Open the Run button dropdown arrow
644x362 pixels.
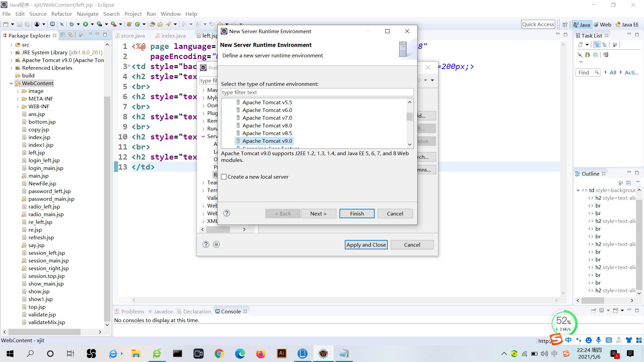[x=92, y=24]
